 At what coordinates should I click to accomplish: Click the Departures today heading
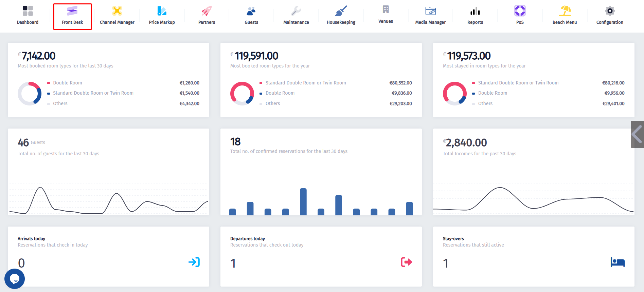pyautogui.click(x=248, y=239)
